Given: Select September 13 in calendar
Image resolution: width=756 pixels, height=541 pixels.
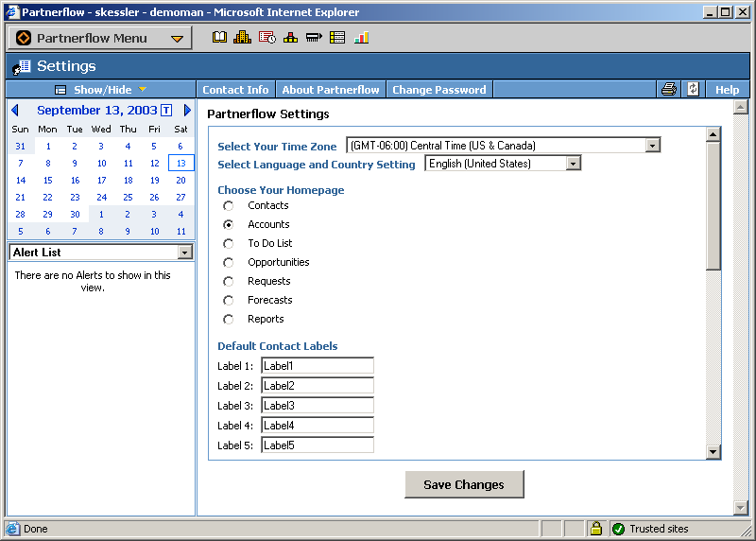Looking at the screenshot, I should pos(180,163).
